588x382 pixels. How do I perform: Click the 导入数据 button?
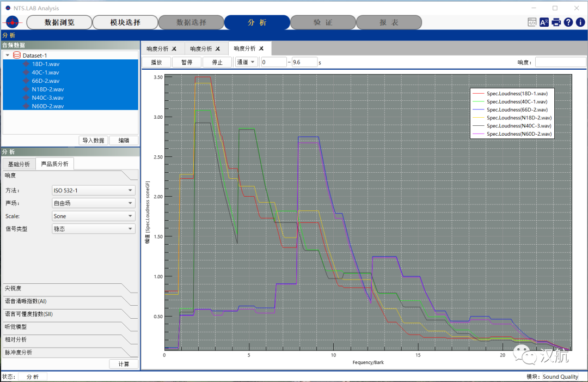[x=94, y=141]
